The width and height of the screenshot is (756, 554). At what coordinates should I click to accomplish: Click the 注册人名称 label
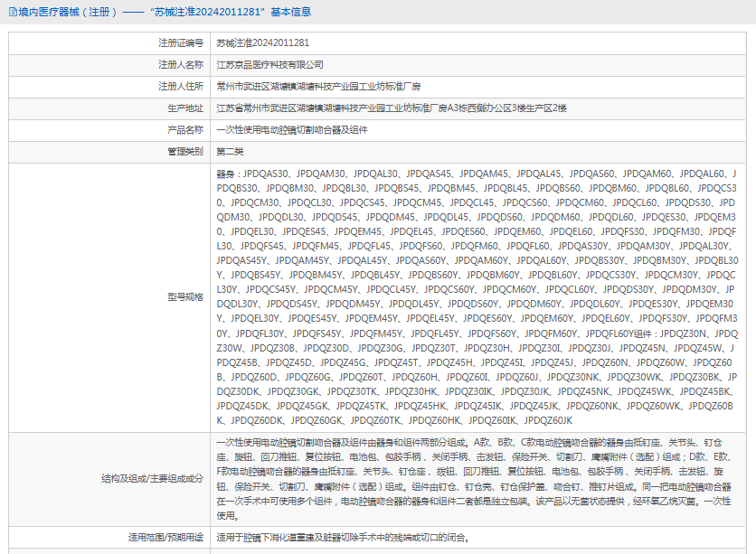181,64
